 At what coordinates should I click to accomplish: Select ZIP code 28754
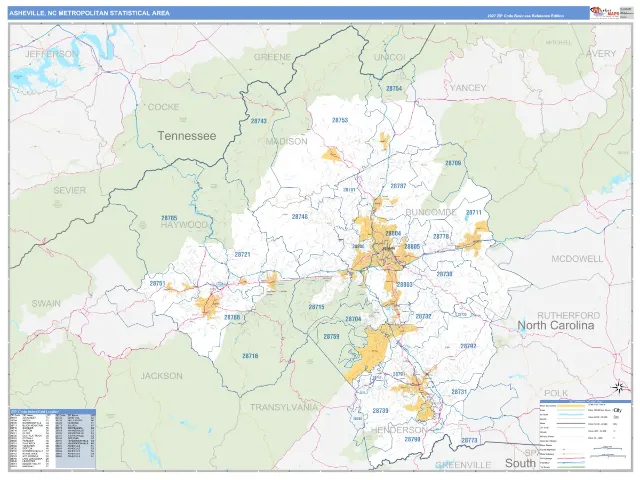coord(394,88)
